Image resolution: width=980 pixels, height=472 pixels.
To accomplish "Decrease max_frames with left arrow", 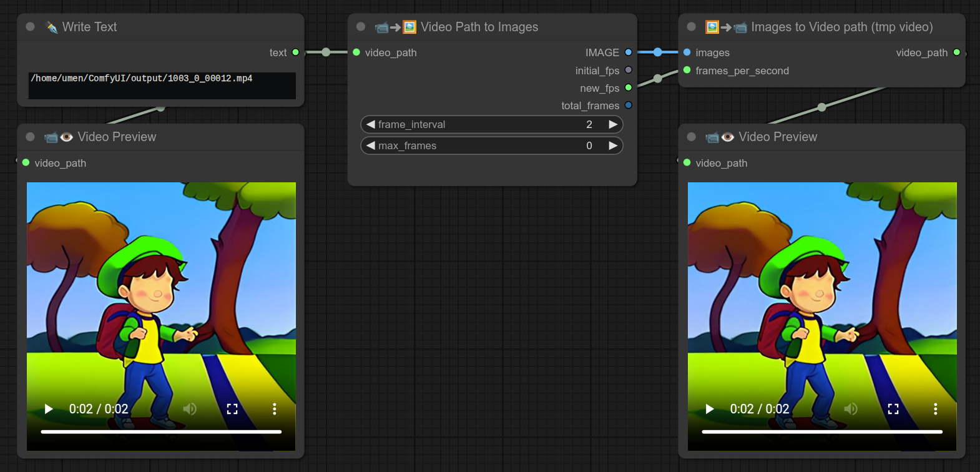I will tap(371, 146).
